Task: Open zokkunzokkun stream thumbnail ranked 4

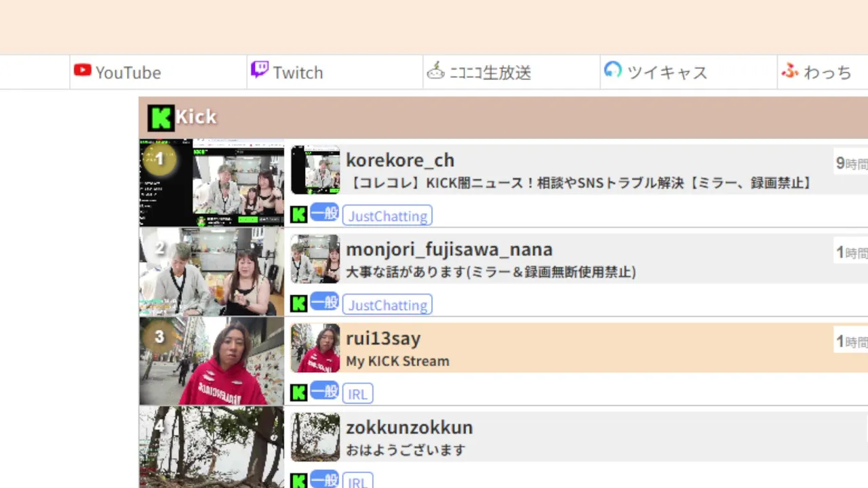Action: point(212,447)
